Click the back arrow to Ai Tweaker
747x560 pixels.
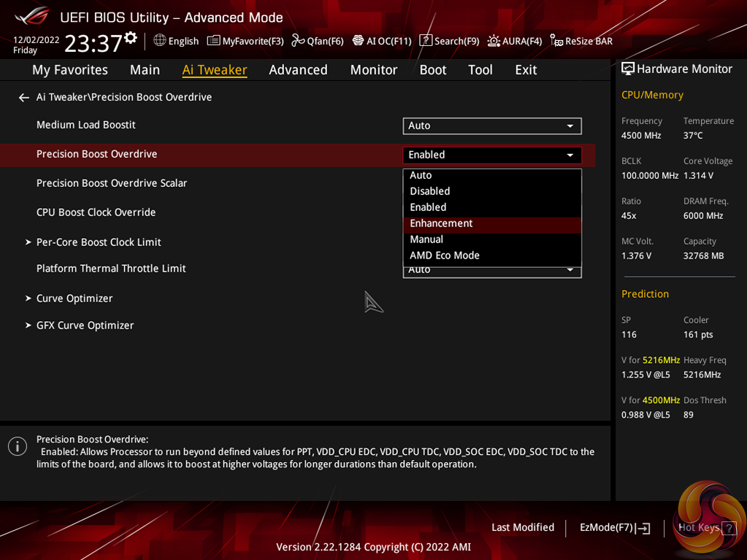24,97
